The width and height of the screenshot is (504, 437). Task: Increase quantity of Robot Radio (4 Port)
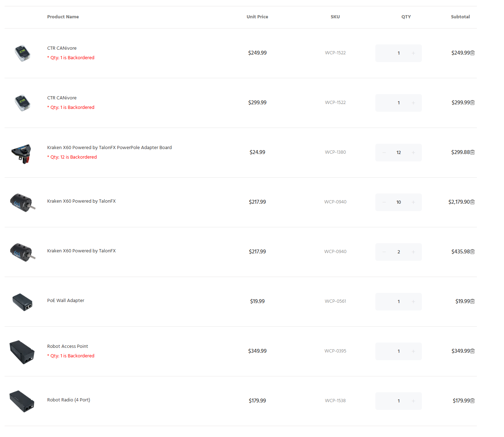click(413, 401)
